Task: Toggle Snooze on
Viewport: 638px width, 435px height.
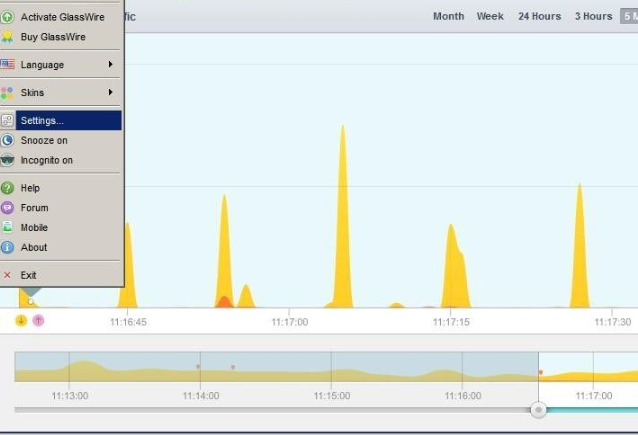Action: coord(44,141)
